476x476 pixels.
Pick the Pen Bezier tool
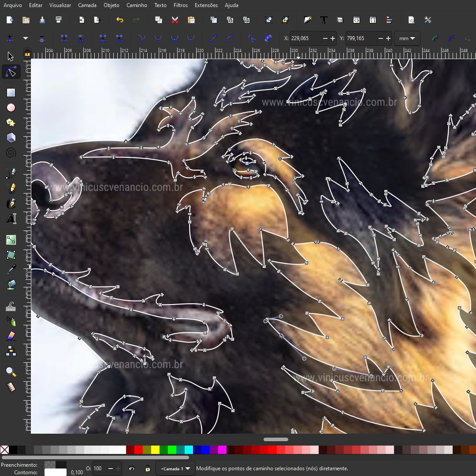click(x=11, y=174)
